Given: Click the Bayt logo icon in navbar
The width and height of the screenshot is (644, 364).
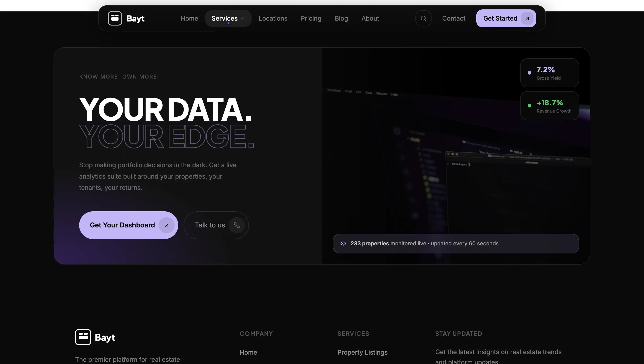Looking at the screenshot, I should (115, 18).
